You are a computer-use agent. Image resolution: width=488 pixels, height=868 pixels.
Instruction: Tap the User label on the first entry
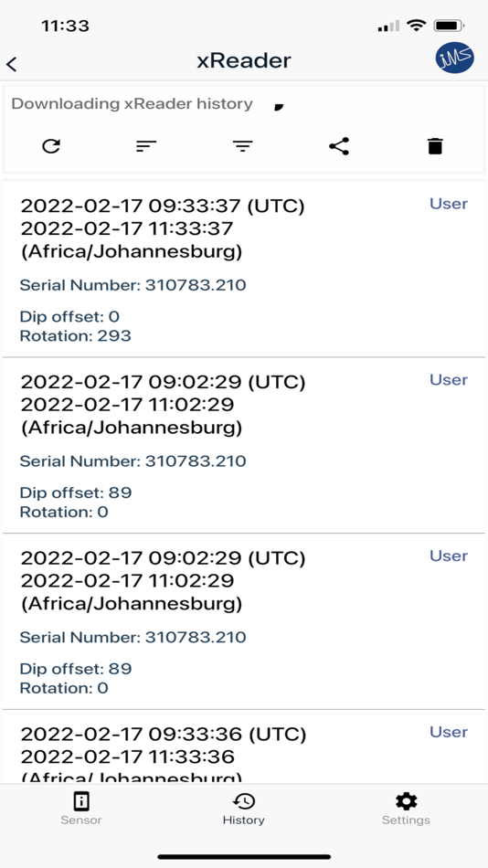point(449,204)
